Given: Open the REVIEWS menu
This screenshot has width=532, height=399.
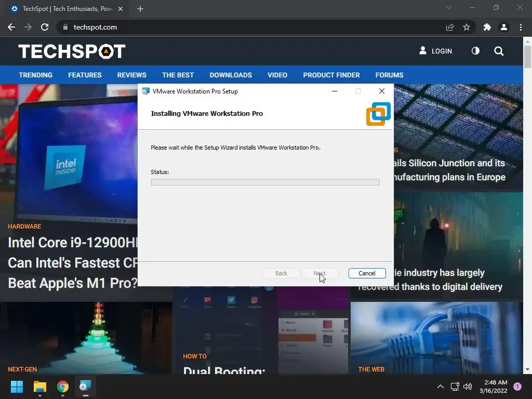Looking at the screenshot, I should coord(131,75).
